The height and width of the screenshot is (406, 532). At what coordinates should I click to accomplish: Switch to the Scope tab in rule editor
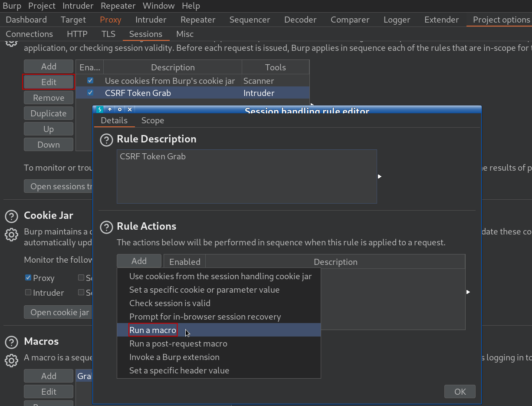pos(152,120)
